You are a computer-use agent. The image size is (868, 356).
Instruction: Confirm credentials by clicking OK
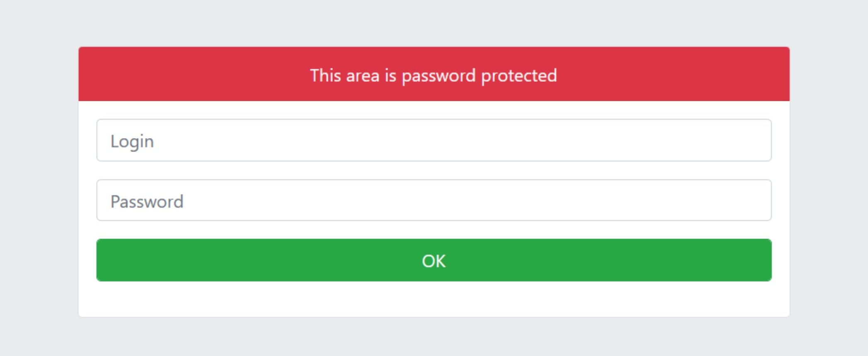tap(434, 260)
